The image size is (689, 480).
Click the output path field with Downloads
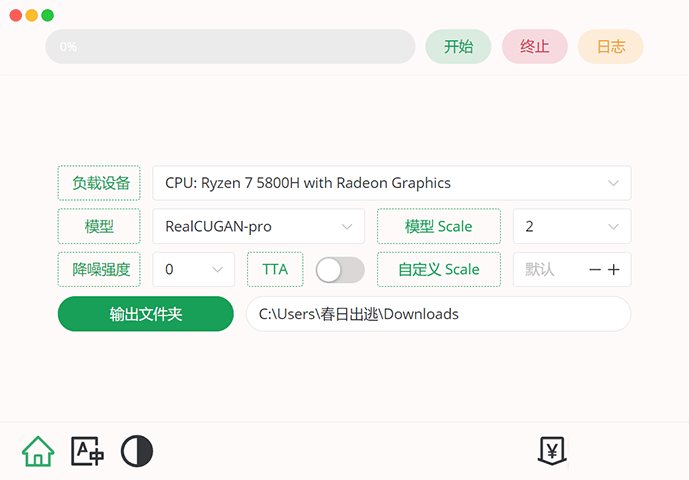pos(438,314)
